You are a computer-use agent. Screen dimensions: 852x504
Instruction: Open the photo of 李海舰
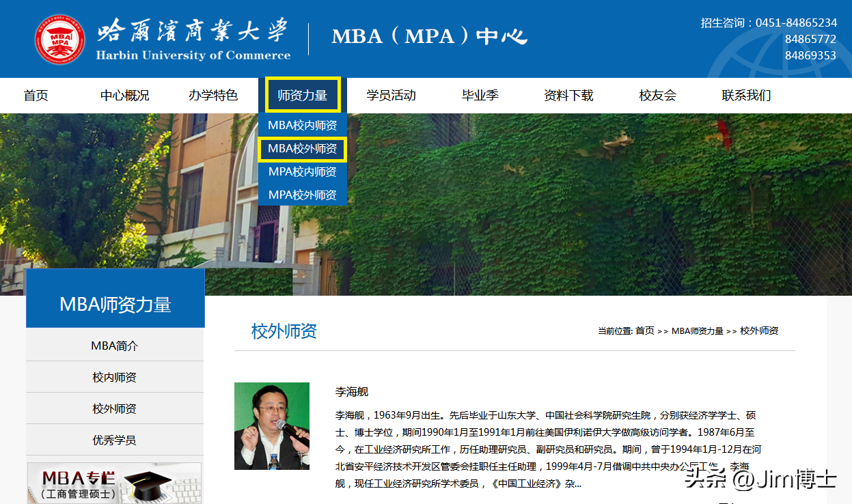[x=272, y=426]
